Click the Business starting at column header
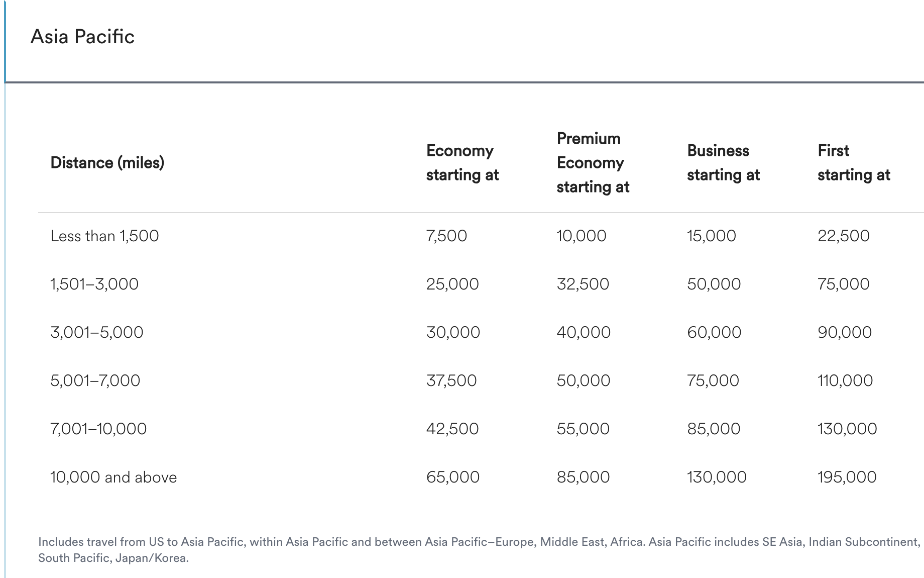924x578 pixels. coord(723,163)
